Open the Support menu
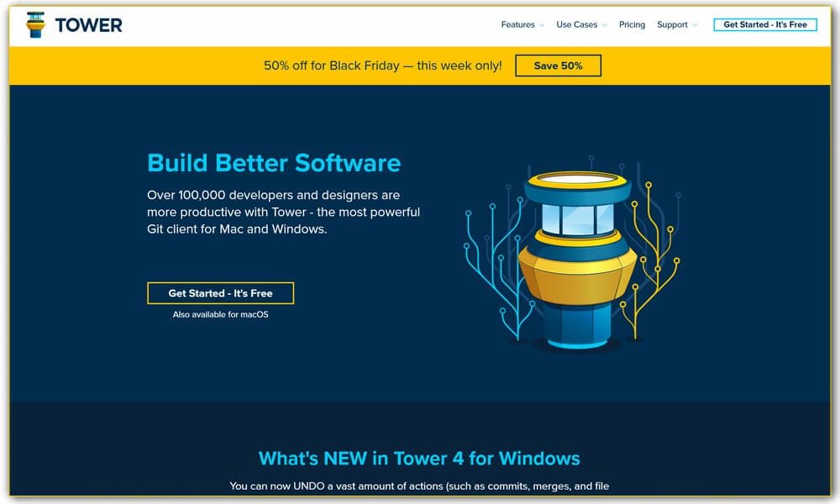The width and height of the screenshot is (840, 504). pos(672,25)
